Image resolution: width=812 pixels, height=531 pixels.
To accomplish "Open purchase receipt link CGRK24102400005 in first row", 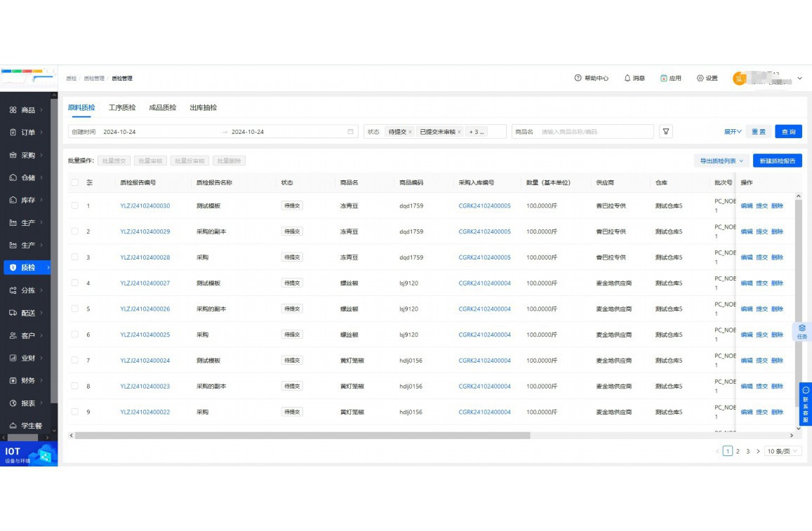I will [x=484, y=206].
